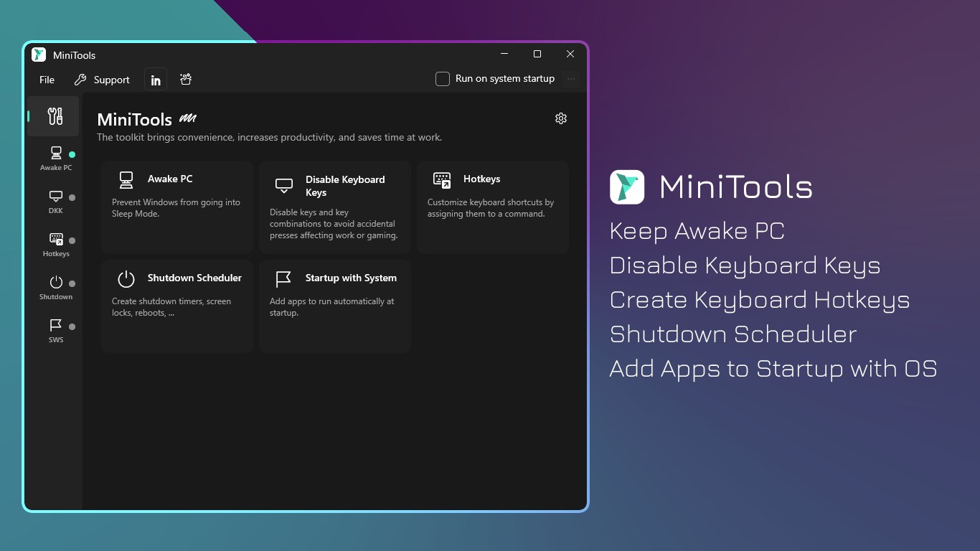Screen dimensions: 980x551
Task: Click the Awake PC computer icon in card
Action: coord(126,179)
